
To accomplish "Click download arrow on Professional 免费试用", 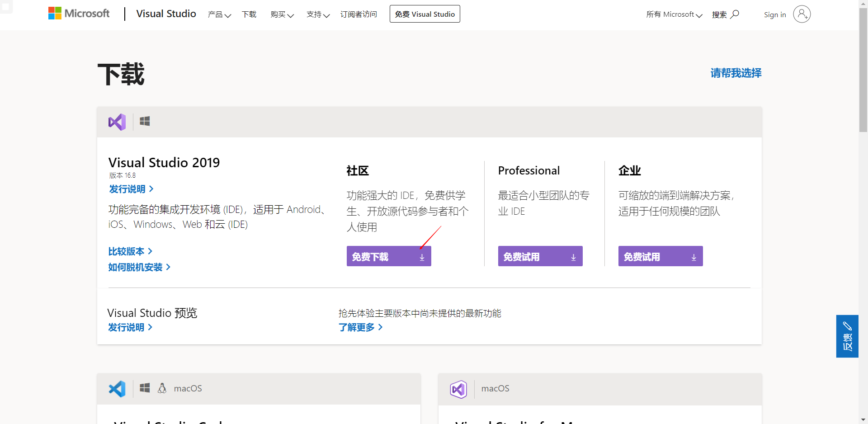I will point(573,257).
